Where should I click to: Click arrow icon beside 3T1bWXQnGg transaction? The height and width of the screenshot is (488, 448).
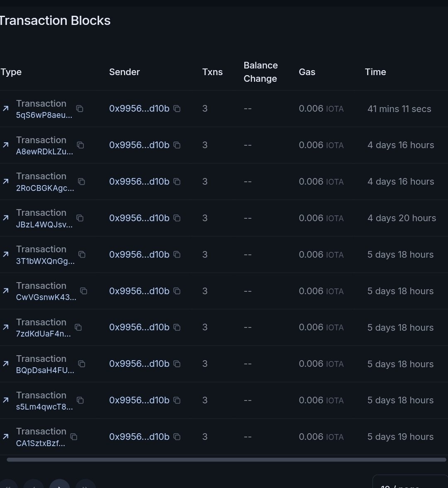tap(6, 255)
